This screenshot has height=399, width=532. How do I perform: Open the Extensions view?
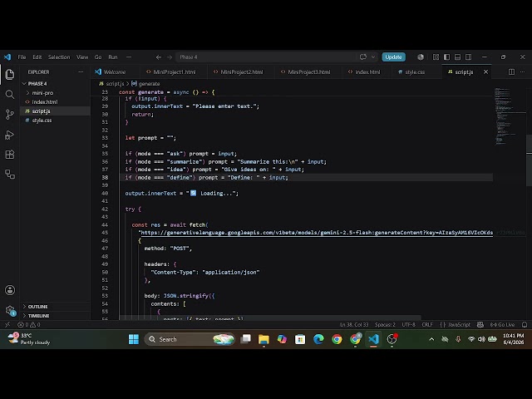10,155
